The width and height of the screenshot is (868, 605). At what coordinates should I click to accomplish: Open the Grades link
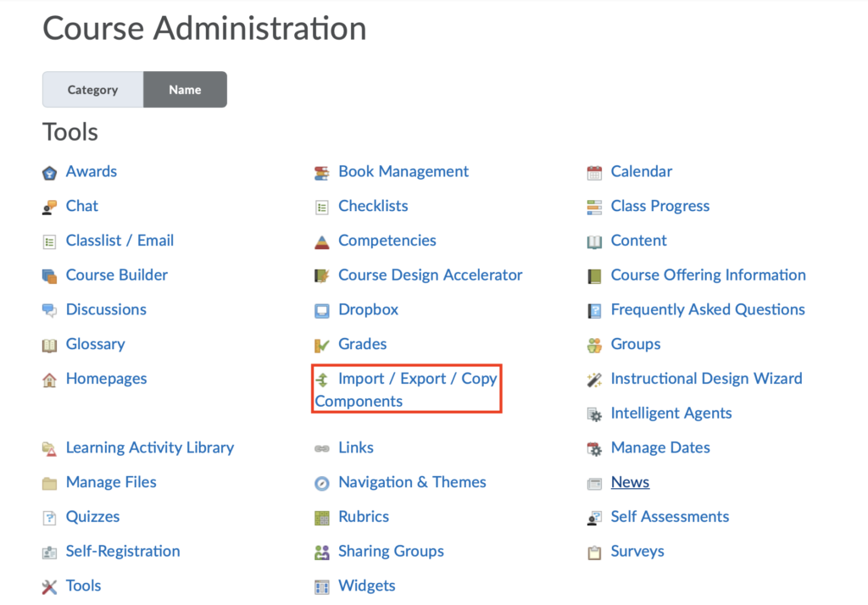pos(363,344)
